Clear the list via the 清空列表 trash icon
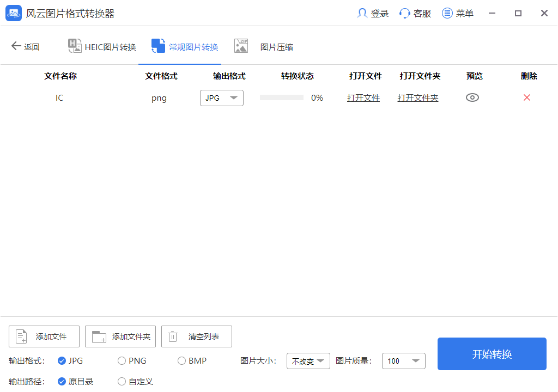 click(x=173, y=336)
